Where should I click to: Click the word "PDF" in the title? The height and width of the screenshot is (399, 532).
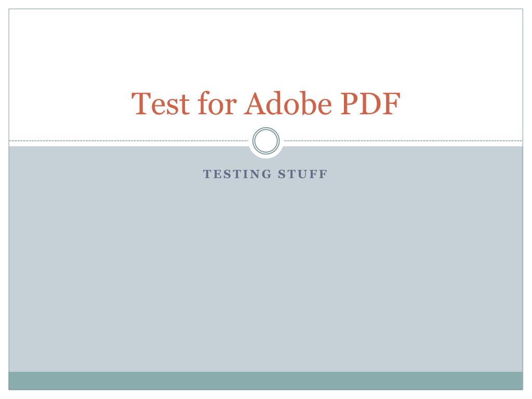370,103
